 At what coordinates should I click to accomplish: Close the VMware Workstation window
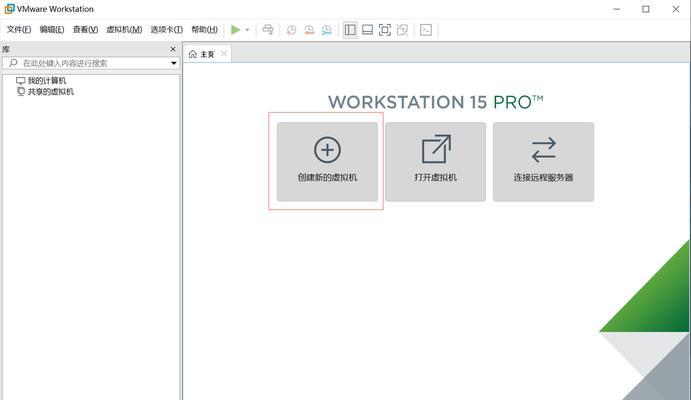coord(676,9)
